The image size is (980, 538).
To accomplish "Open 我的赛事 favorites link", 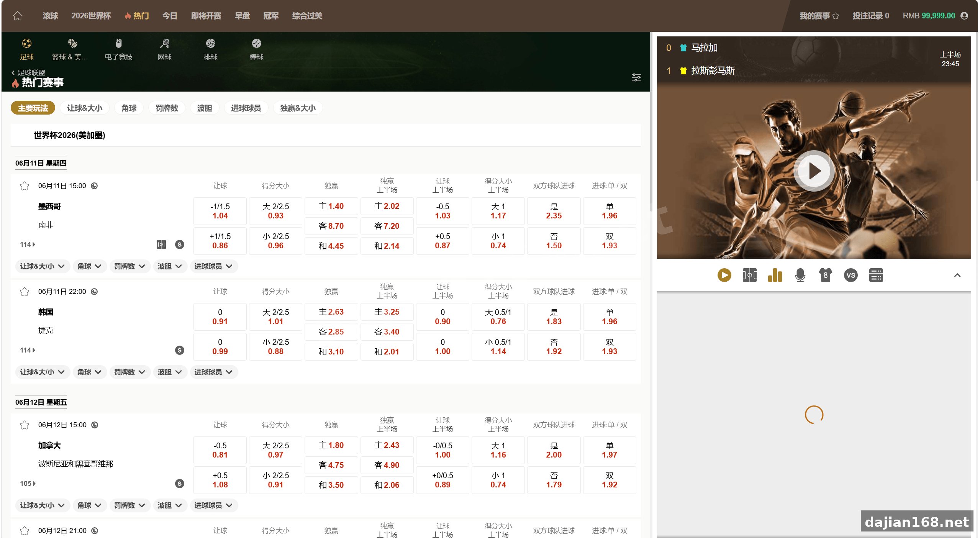I will [x=819, y=16].
